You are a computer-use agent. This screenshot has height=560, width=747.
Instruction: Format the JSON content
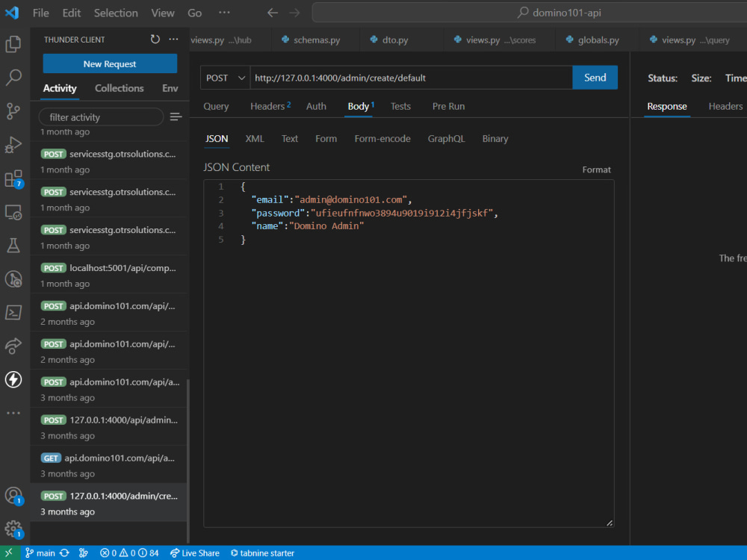click(x=596, y=169)
